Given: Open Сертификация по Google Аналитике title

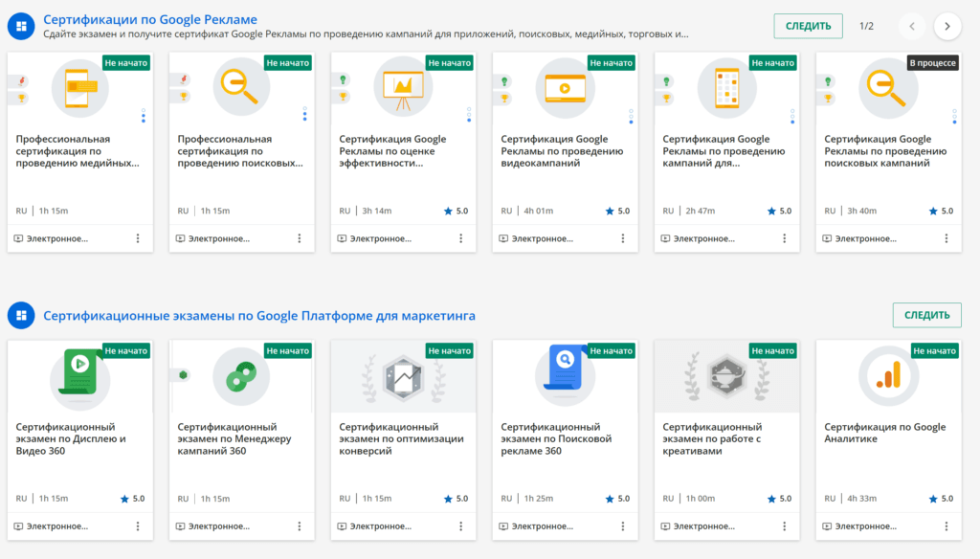Looking at the screenshot, I should pos(885,433).
